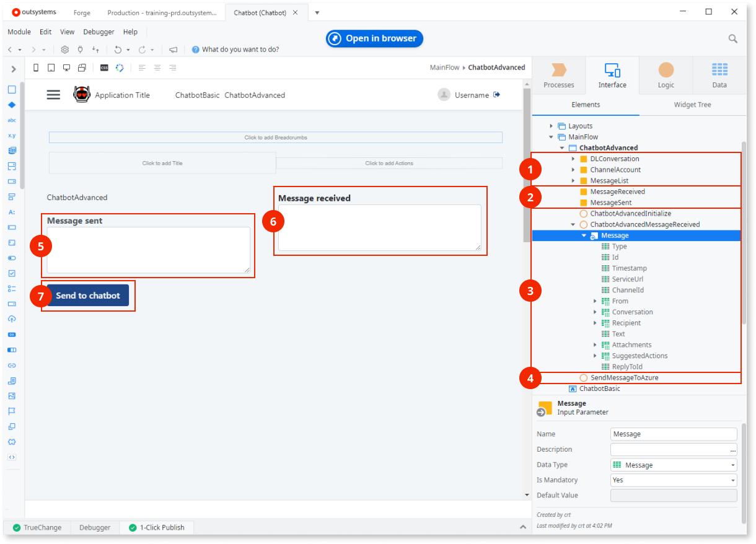Viewport: 756px width, 544px height.
Task: Click the Debugger bug icon in the toolbar
Action: (x=81, y=50)
